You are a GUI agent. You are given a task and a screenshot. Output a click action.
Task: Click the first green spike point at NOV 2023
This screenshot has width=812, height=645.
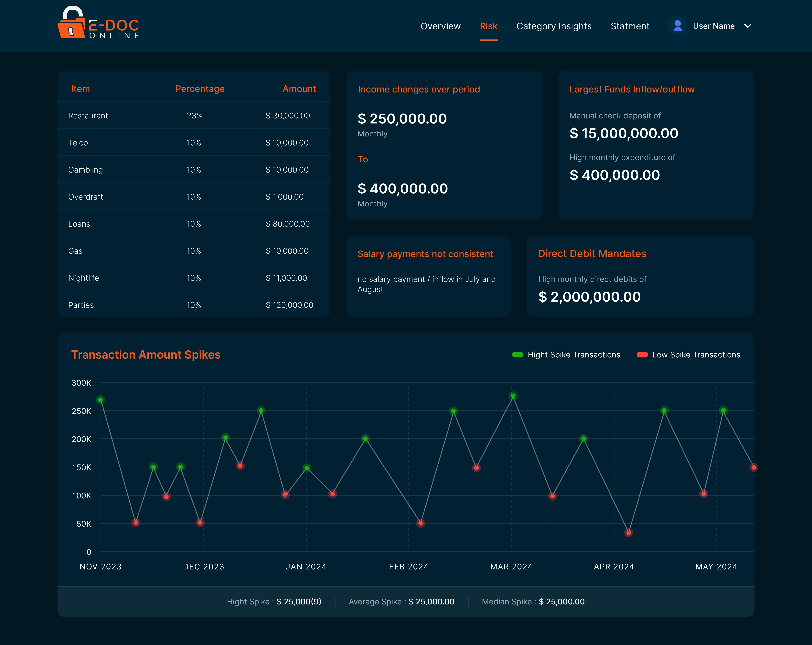pos(100,400)
